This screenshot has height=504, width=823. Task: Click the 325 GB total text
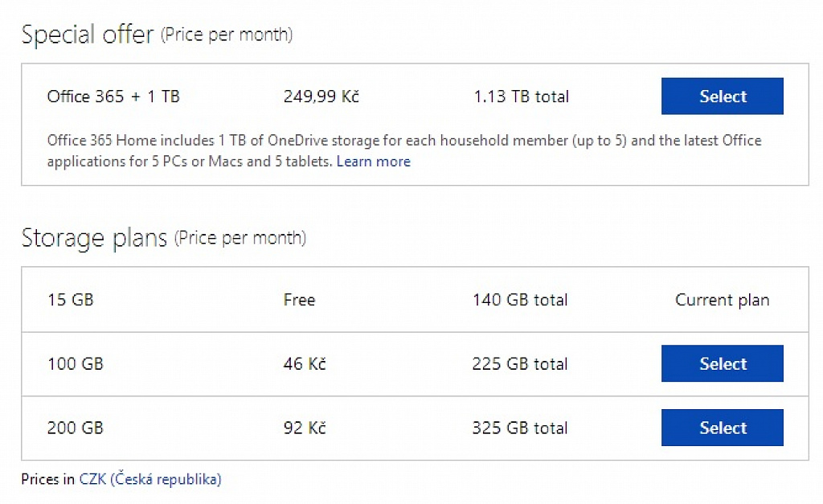pos(520,428)
